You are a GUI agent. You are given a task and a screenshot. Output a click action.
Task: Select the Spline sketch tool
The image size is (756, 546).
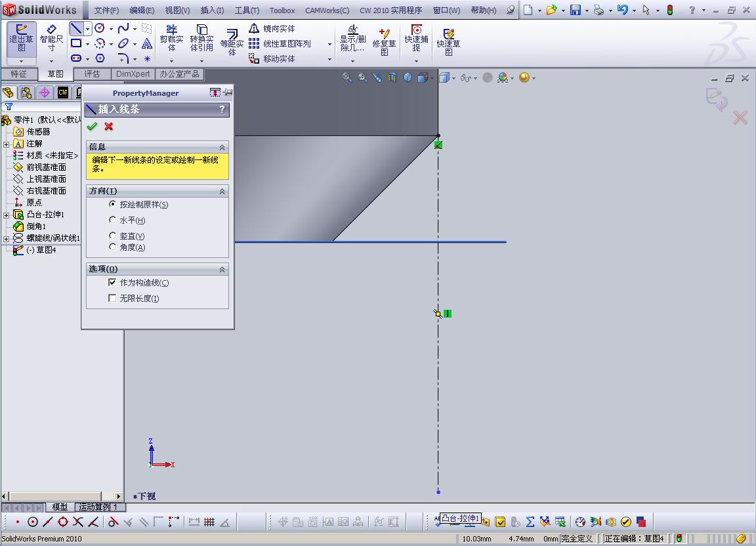(x=123, y=28)
